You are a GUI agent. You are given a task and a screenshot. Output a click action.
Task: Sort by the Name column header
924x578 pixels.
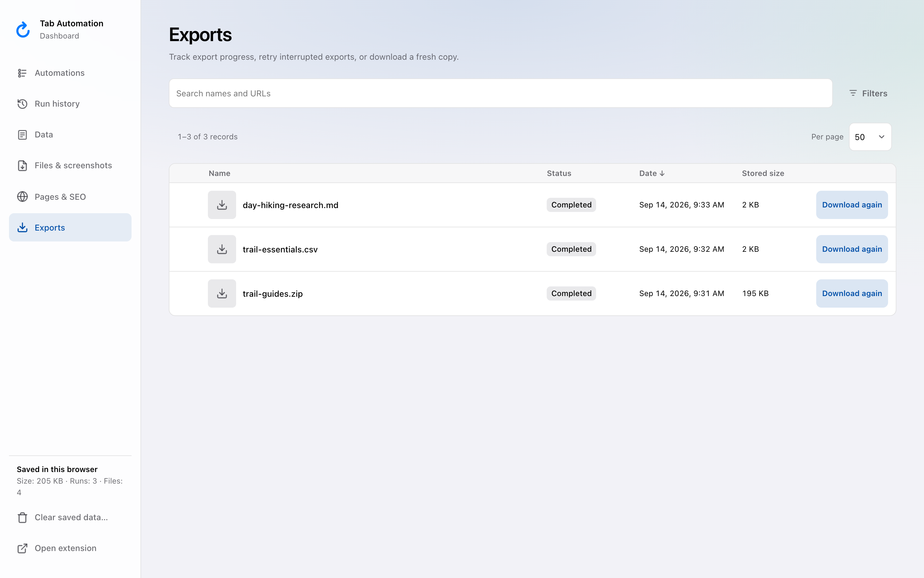pos(219,173)
